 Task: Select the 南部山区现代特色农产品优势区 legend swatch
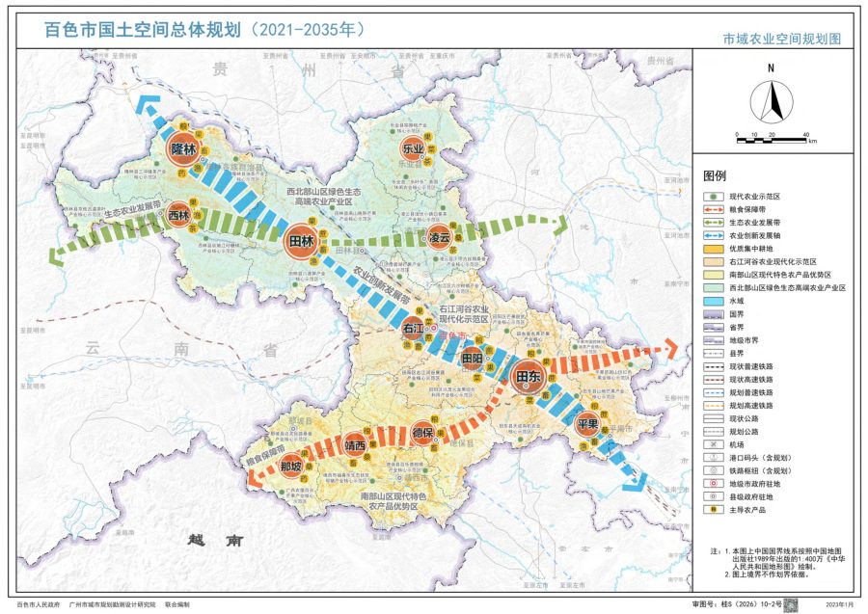[714, 275]
